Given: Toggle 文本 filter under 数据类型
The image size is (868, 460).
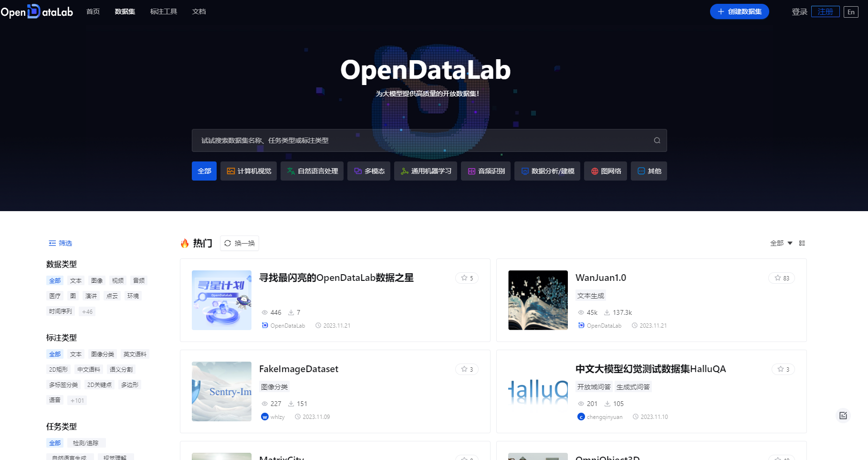Looking at the screenshot, I should 76,280.
